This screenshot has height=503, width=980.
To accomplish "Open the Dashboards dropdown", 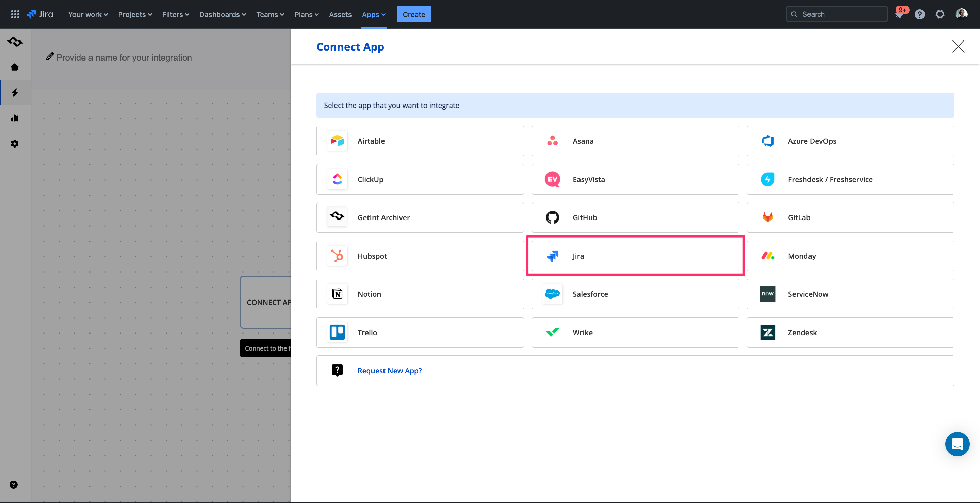I will coord(222,14).
